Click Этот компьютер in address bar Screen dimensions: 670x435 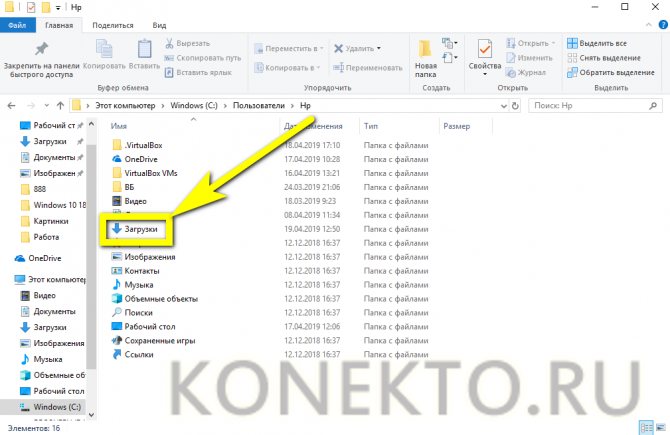[125, 106]
